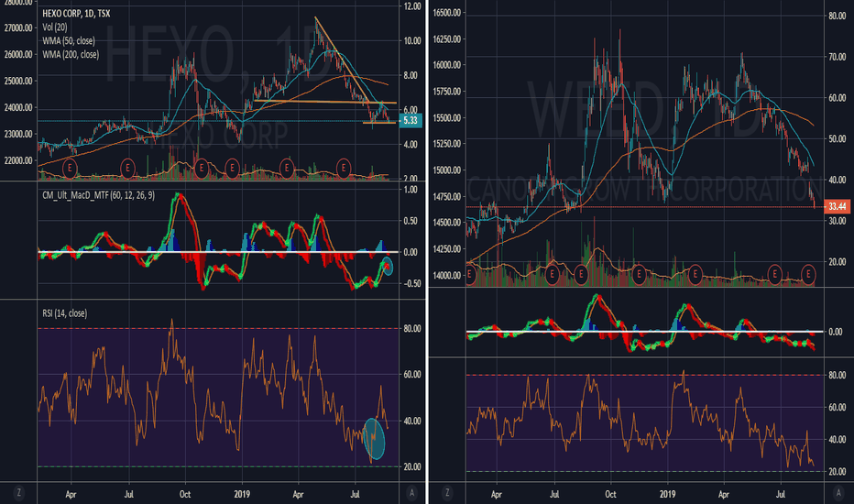Click the fifth E earnings marker on HEXO chart
The width and height of the screenshot is (854, 504).
(287, 169)
